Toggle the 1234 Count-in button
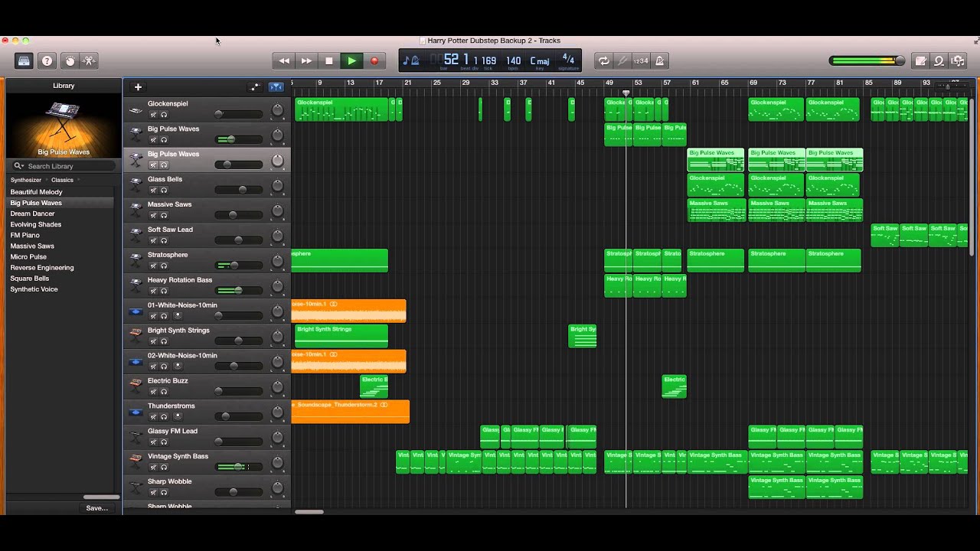980x551 pixels. tap(641, 61)
